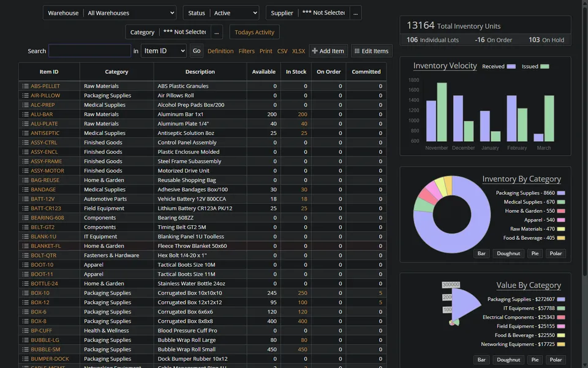Click the Go button
Screen dimensions: 588x368
pos(196,51)
